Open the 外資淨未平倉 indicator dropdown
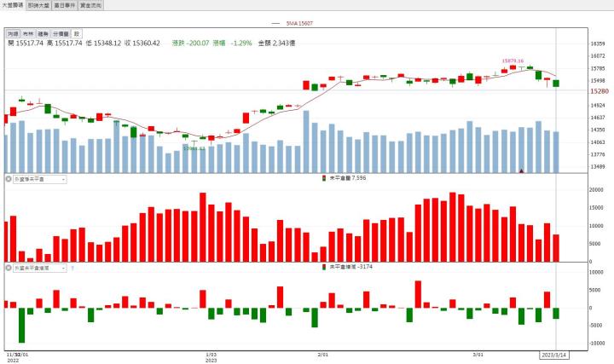The height and width of the screenshot is (364, 614). (x=39, y=179)
